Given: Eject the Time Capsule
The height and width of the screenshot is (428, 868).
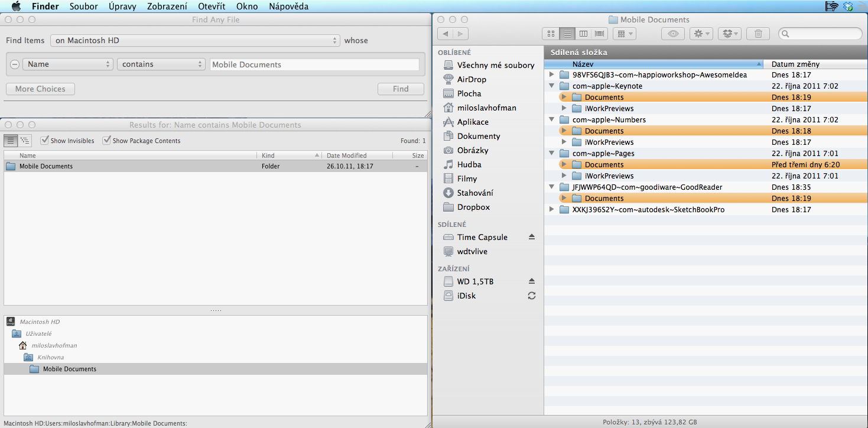Looking at the screenshot, I should point(531,237).
